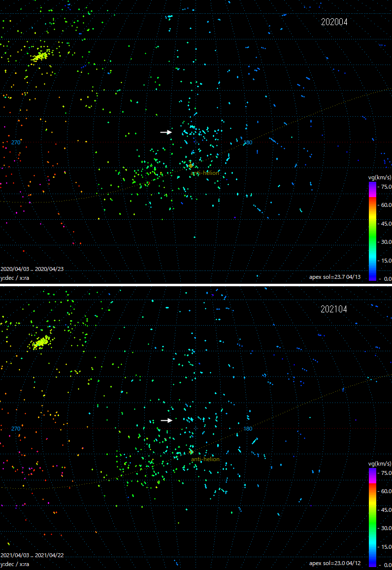392x570 pixels.
Task: Click the vg(km/s) legend heading in 202104 plot
Action: pyautogui.click(x=380, y=464)
